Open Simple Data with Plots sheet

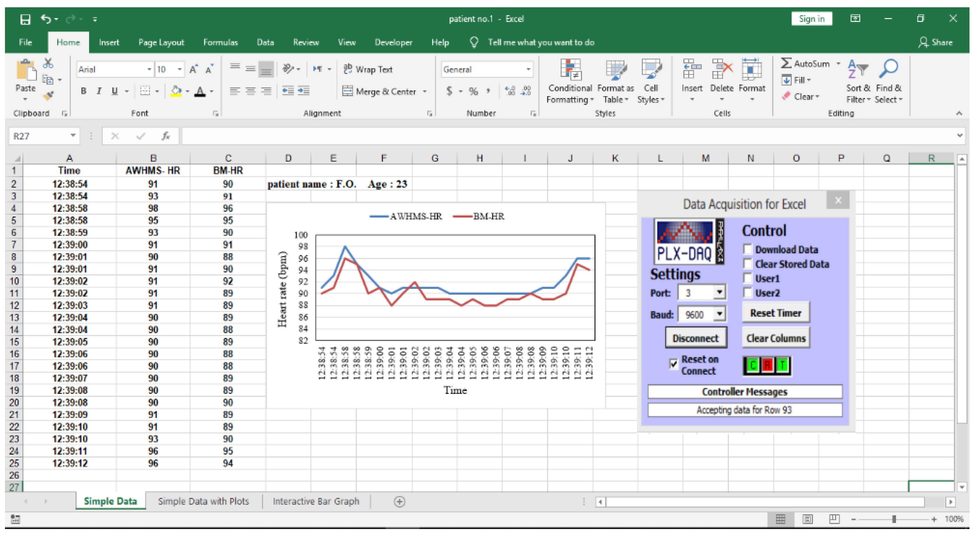pyautogui.click(x=204, y=501)
